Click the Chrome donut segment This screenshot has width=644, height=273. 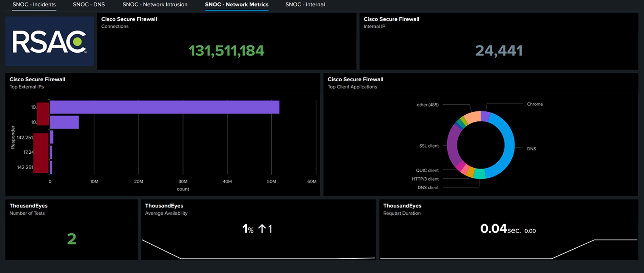click(485, 116)
